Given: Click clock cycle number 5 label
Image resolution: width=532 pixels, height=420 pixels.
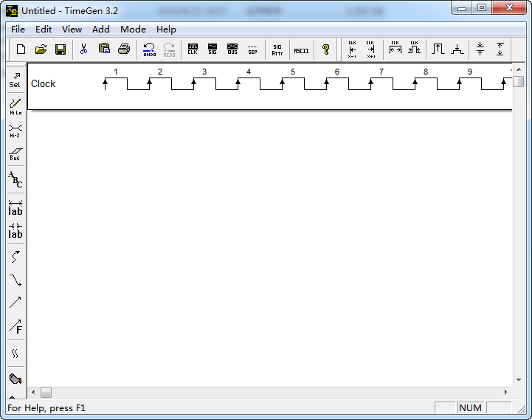Looking at the screenshot, I should coord(293,72).
